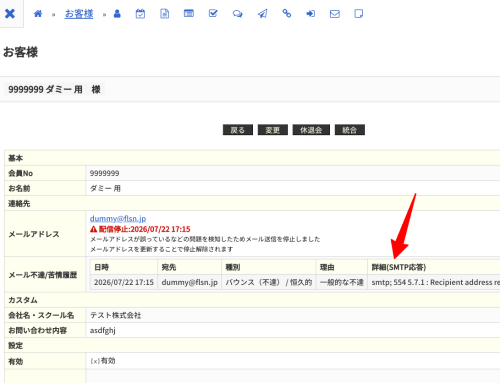
Task: Click the テスト株式会社 company value
Action: tap(116, 315)
